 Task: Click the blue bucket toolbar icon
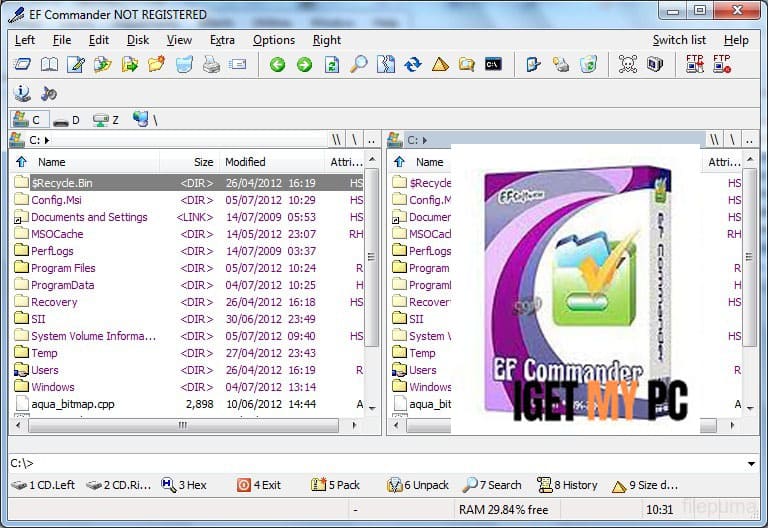[184, 64]
